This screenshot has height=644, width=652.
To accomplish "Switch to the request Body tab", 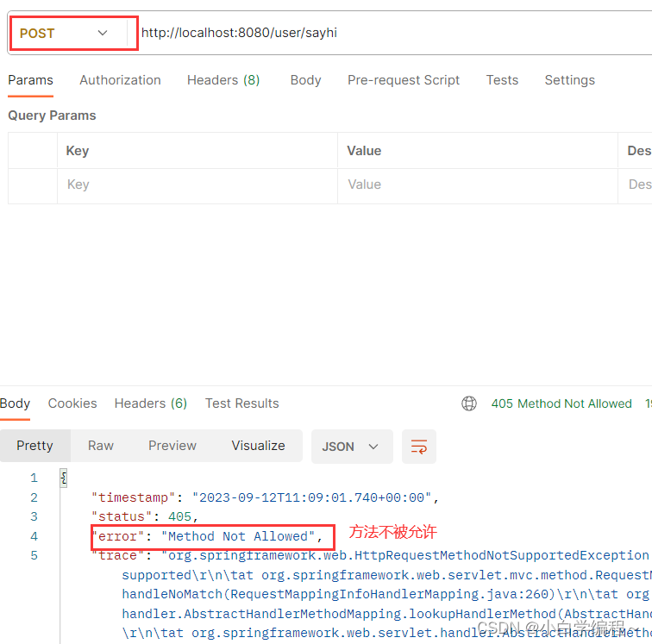I will coord(305,80).
